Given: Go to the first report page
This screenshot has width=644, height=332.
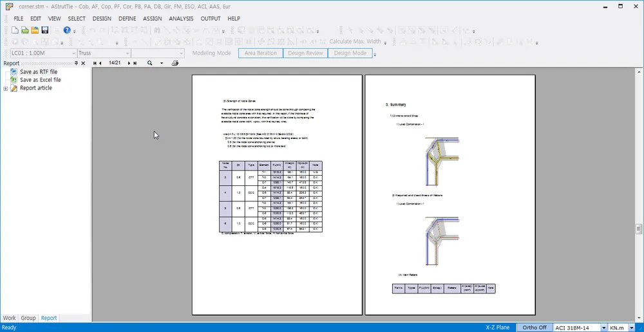Looking at the screenshot, I should pyautogui.click(x=95, y=63).
